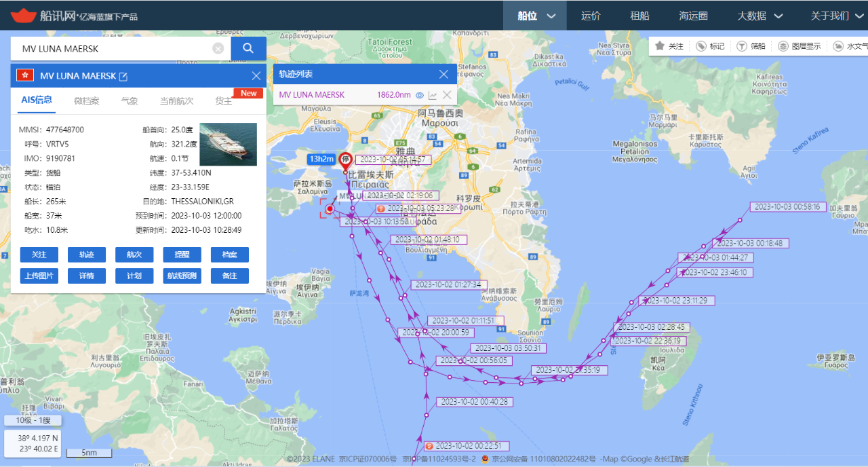
Task: Click track label 2023-10-02 23:46:10
Action: pos(715,272)
